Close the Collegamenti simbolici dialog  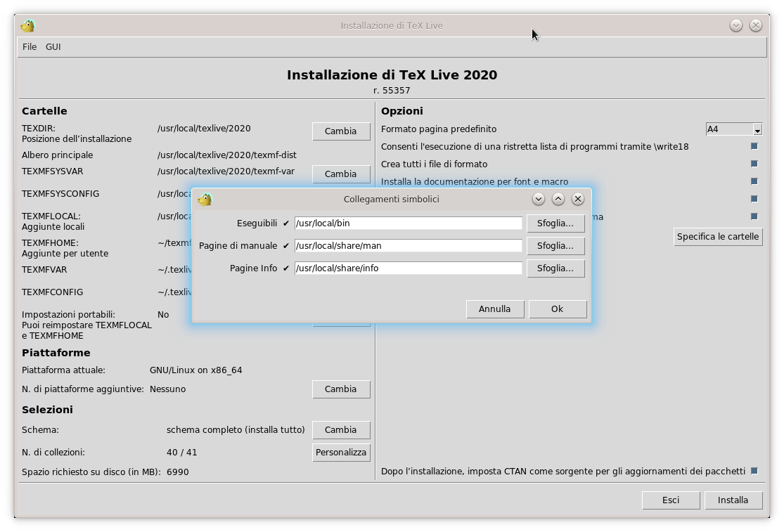[x=578, y=199]
